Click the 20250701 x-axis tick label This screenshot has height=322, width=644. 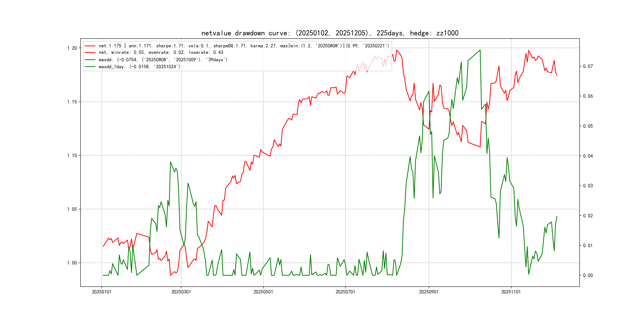pyautogui.click(x=345, y=292)
